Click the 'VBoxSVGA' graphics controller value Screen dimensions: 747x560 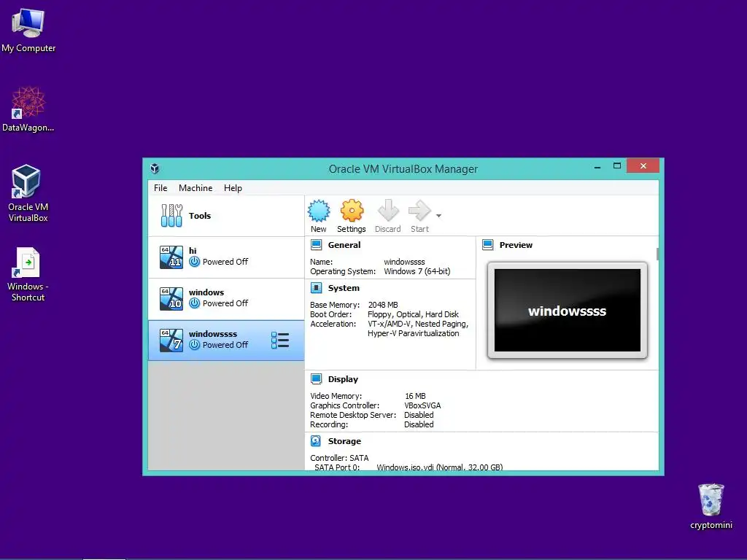(422, 405)
